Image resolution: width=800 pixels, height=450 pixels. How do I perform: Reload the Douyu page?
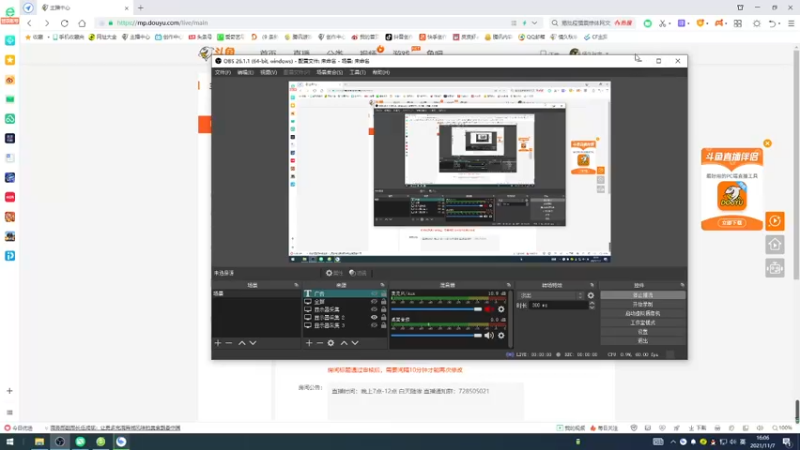(x=64, y=23)
